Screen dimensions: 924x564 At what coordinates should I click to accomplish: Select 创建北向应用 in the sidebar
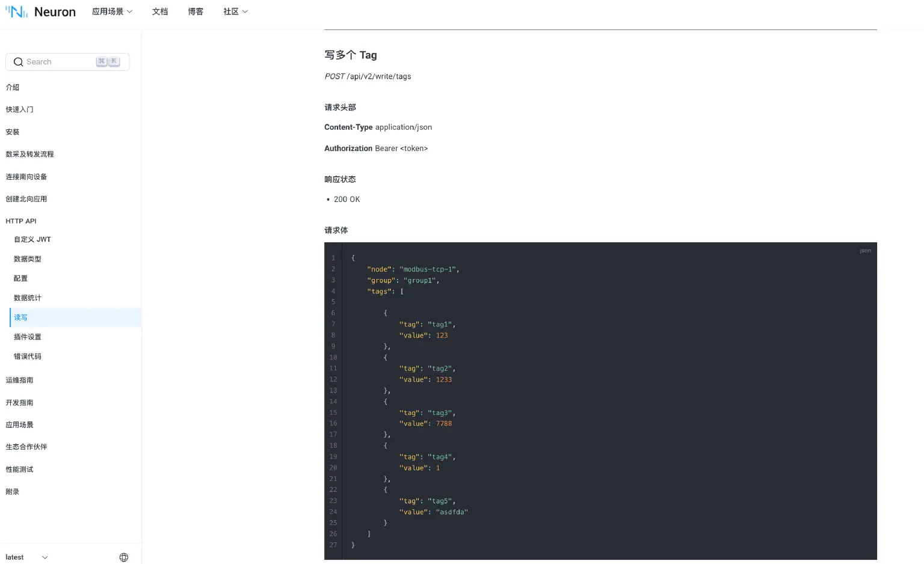[x=26, y=198]
